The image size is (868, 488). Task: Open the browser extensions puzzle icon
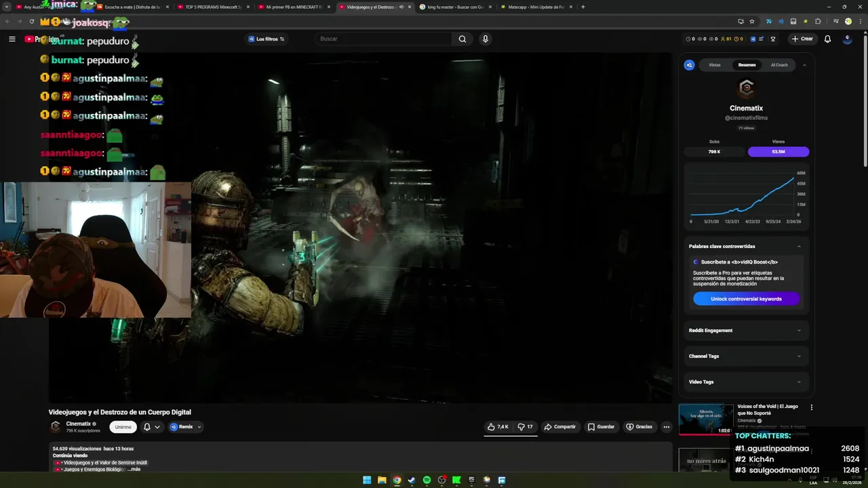pyautogui.click(x=818, y=22)
